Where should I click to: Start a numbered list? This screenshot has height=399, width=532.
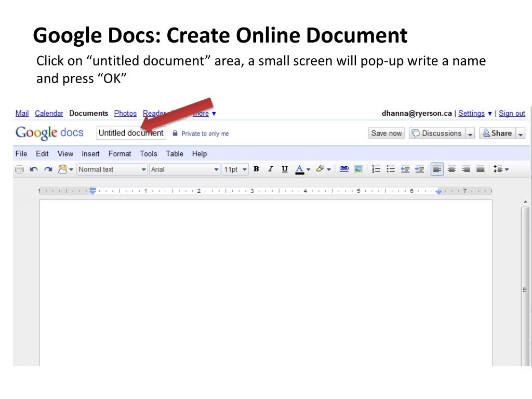[x=376, y=169]
